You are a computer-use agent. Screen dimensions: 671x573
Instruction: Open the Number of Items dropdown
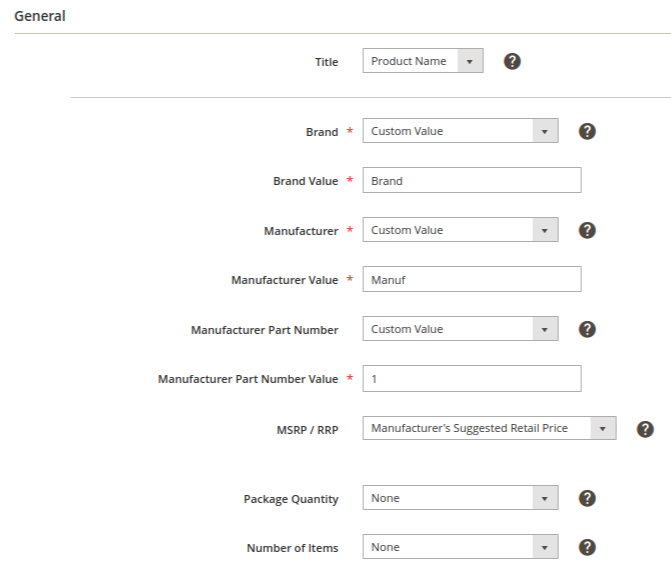(460, 547)
